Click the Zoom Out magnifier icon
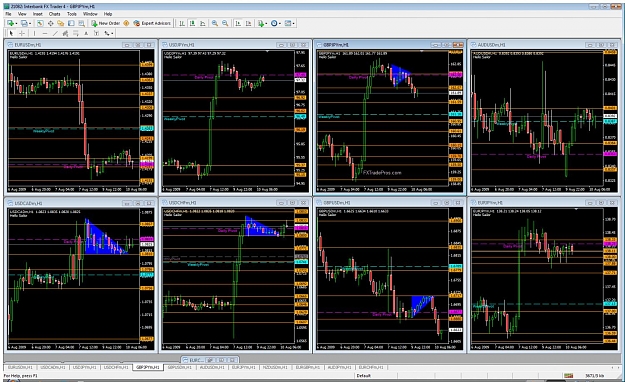Image resolution: width=625 pixels, height=382 pixels. coord(225,23)
